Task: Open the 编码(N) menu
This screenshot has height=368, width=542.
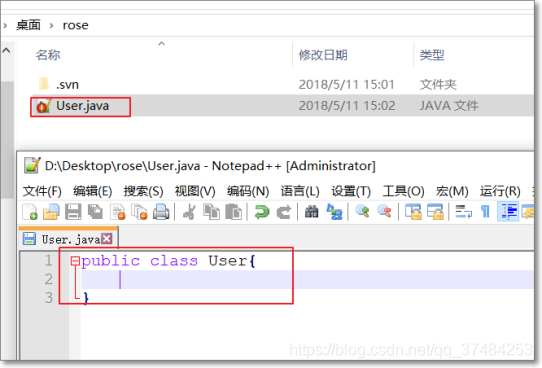Action: click(248, 191)
